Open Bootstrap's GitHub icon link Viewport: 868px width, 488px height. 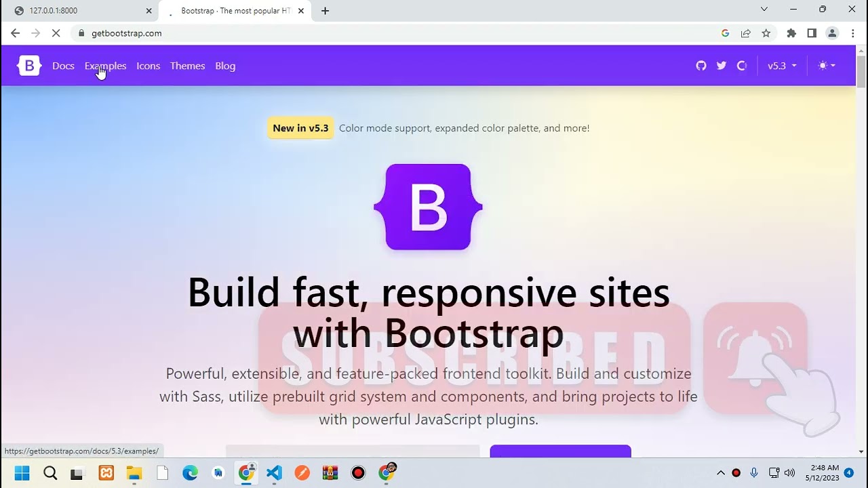701,66
